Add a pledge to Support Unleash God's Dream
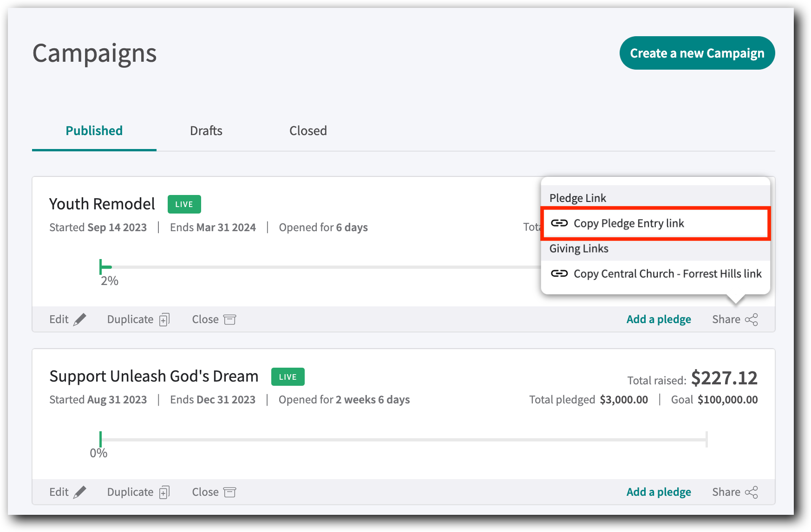The height and width of the screenshot is (532, 811). 658,492
